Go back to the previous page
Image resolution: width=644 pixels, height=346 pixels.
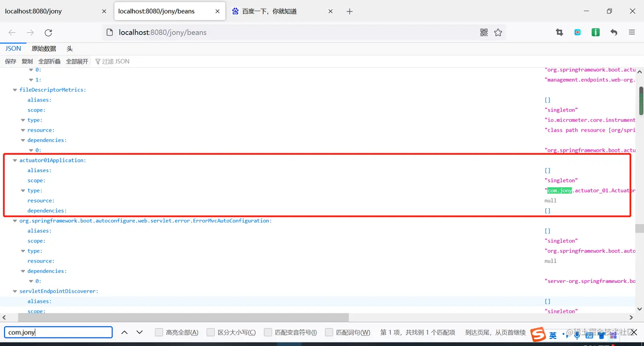click(x=12, y=32)
